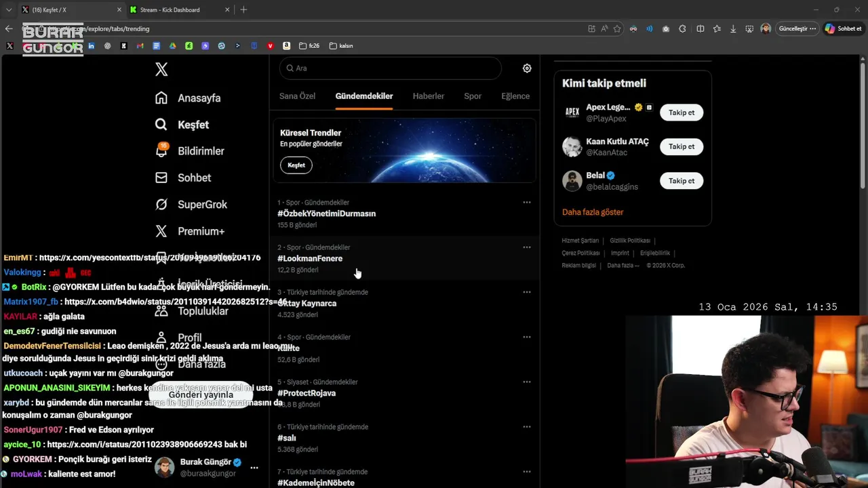
Task: Click the X logo in the sidebar
Action: pyautogui.click(x=161, y=69)
